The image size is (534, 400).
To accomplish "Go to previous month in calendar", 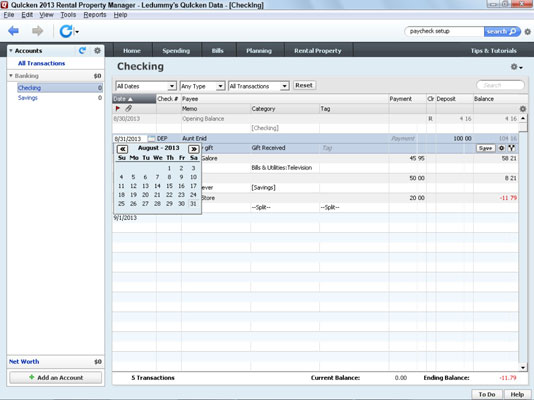I will 122,149.
